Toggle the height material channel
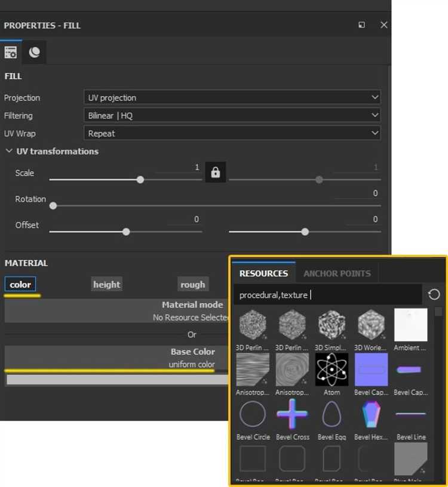The height and width of the screenshot is (487, 448). (x=107, y=284)
